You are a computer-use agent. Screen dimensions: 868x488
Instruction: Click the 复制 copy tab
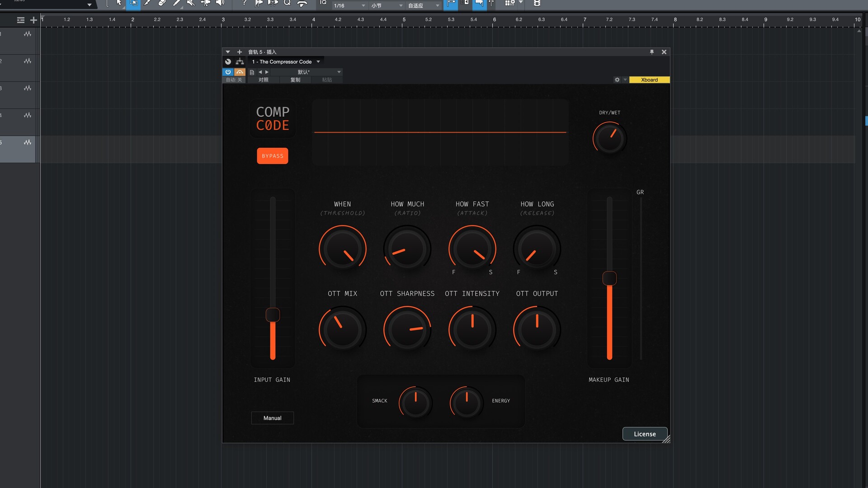(x=295, y=80)
